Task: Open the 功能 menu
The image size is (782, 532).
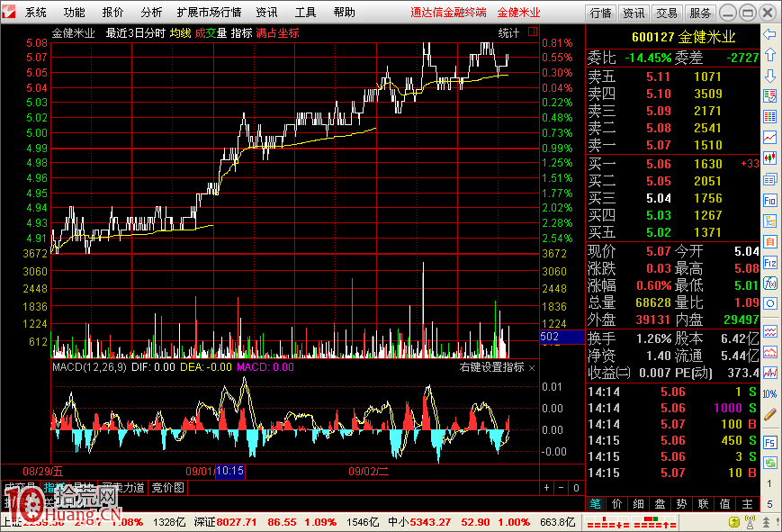Action: pos(75,12)
